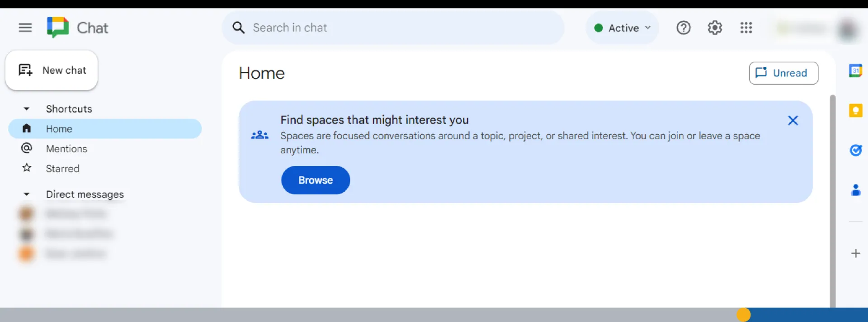
Task: Open the Active status dropdown
Action: [x=623, y=28]
